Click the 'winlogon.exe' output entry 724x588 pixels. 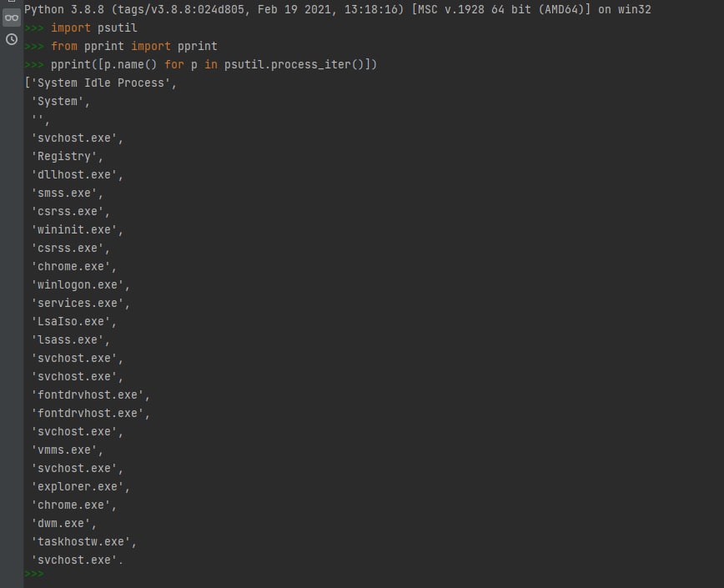coord(80,284)
